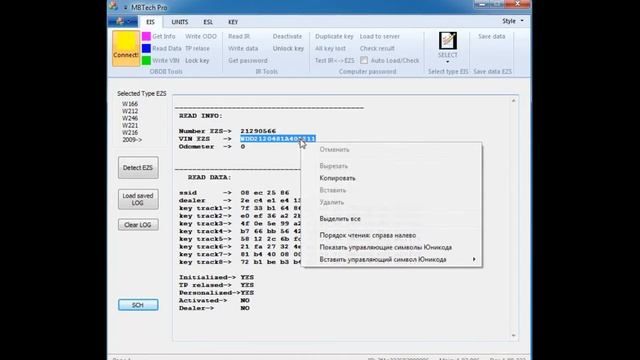Image resolution: width=640 pixels, height=360 pixels.
Task: Click the log scrollbar down arrow
Action: click(x=513, y=336)
